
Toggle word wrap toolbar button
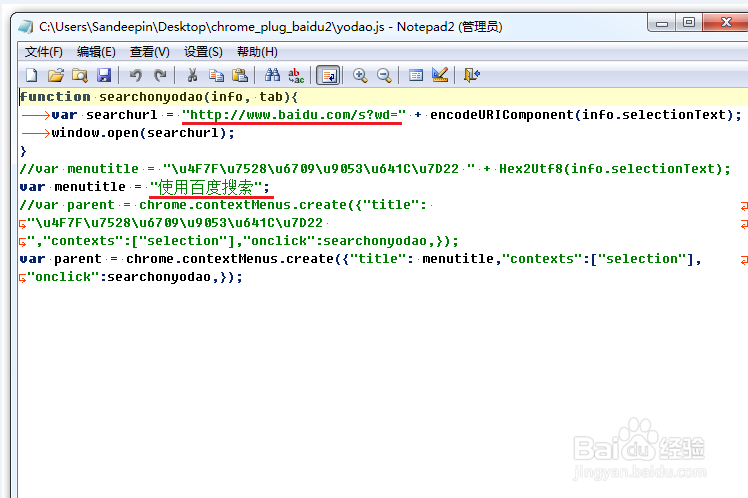coord(329,75)
